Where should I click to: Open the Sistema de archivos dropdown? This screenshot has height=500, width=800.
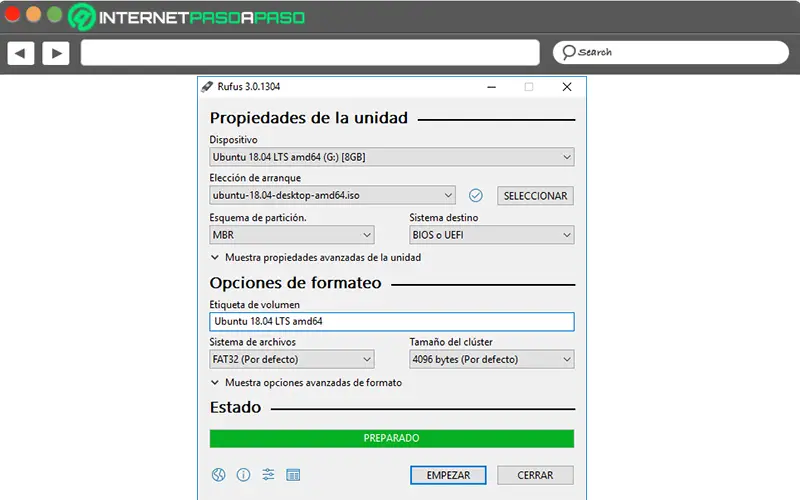click(292, 359)
